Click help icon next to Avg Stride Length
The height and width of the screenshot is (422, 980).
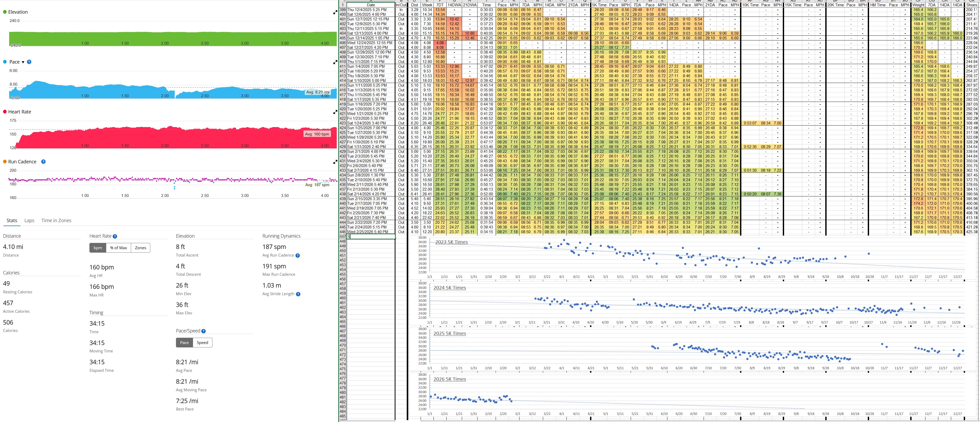click(x=298, y=294)
